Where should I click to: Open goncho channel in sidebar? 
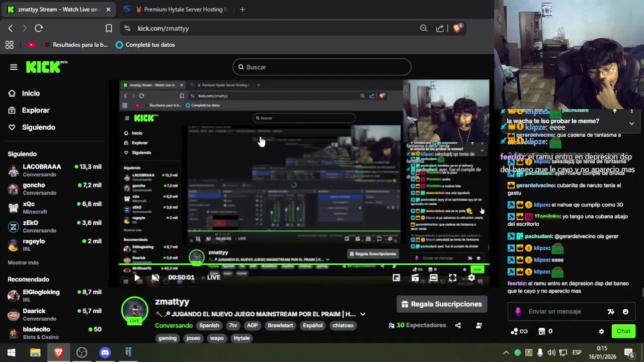[54, 189]
